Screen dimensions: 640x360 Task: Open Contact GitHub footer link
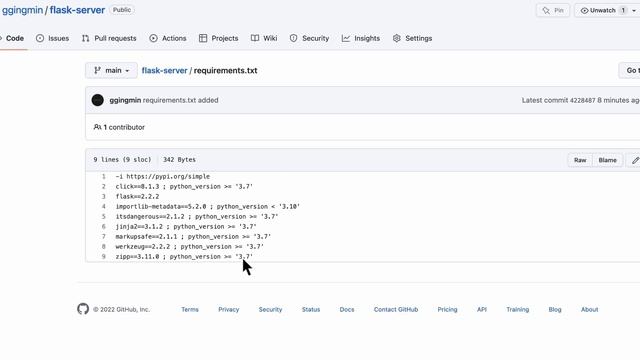(x=396, y=309)
